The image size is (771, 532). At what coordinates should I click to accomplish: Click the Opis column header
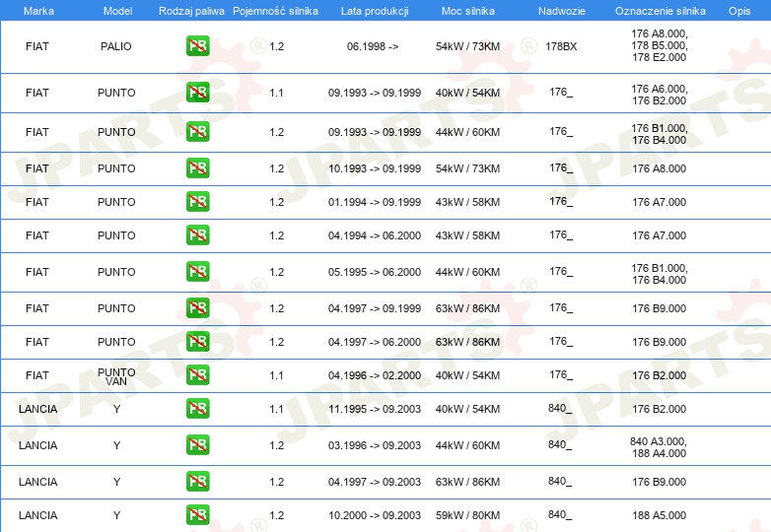739,11
